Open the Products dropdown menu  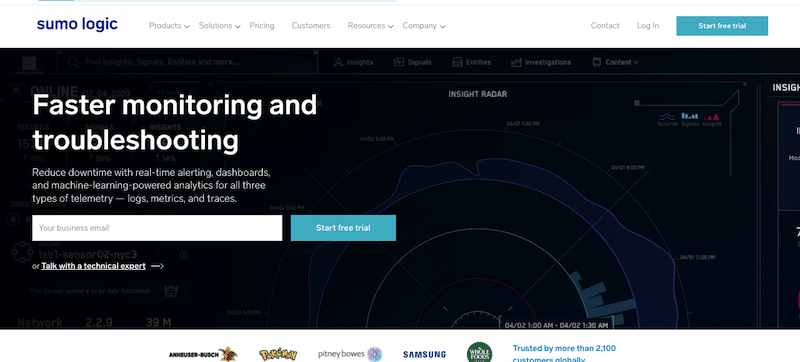pos(169,25)
